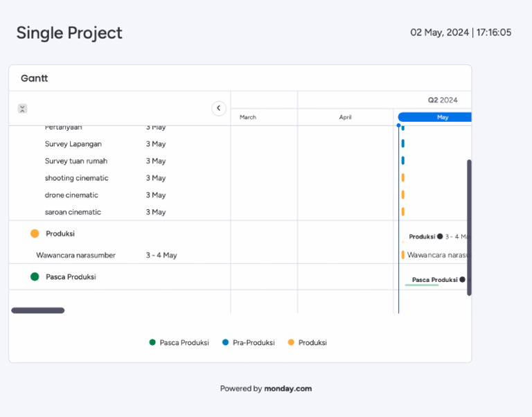Click the 3 May date of Survey Lapangan

(x=156, y=144)
